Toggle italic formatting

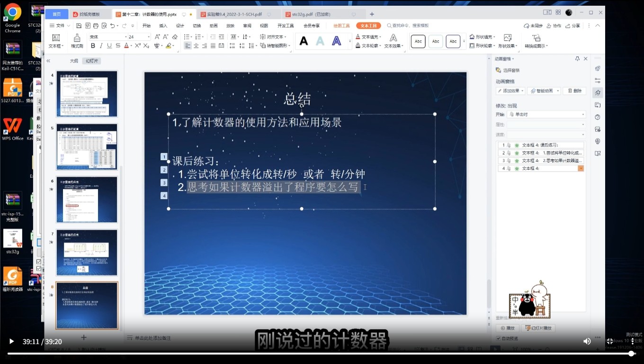click(101, 46)
